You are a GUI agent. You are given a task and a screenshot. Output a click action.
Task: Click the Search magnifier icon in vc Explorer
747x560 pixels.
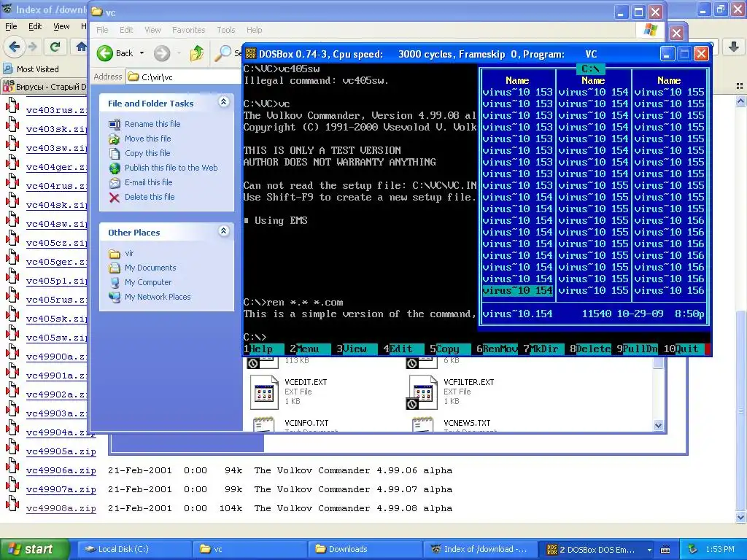[x=222, y=52]
